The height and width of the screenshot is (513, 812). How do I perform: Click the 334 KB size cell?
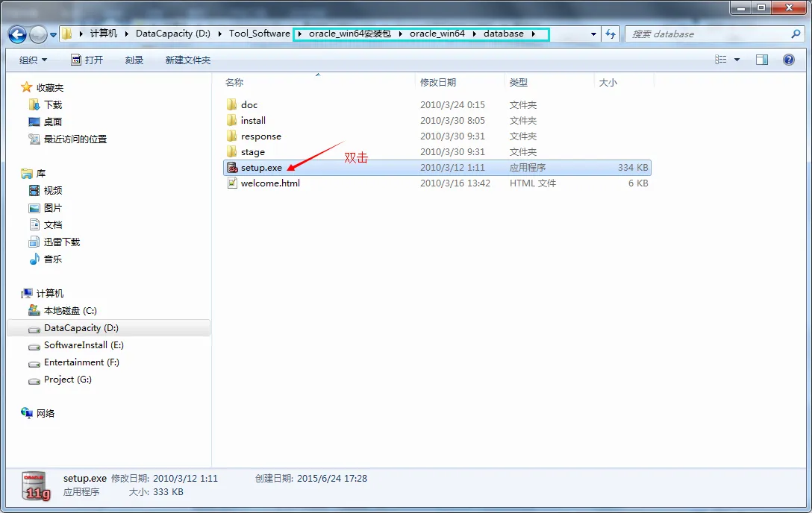[x=633, y=168]
